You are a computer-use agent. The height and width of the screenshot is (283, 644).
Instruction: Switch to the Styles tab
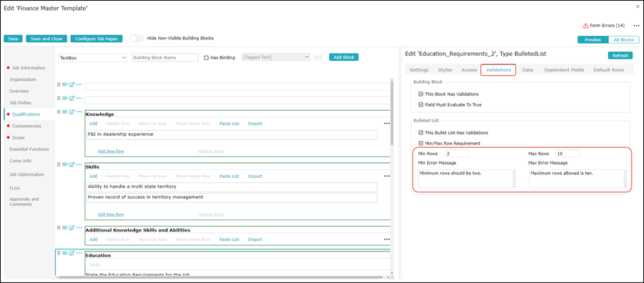[445, 70]
